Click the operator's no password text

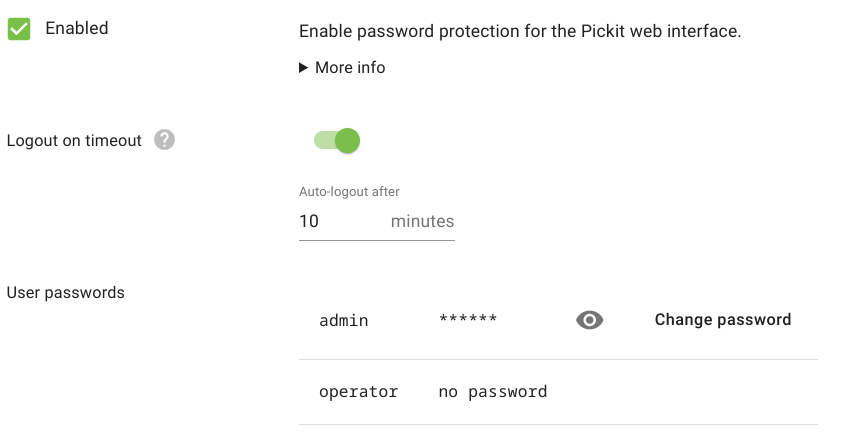point(493,392)
